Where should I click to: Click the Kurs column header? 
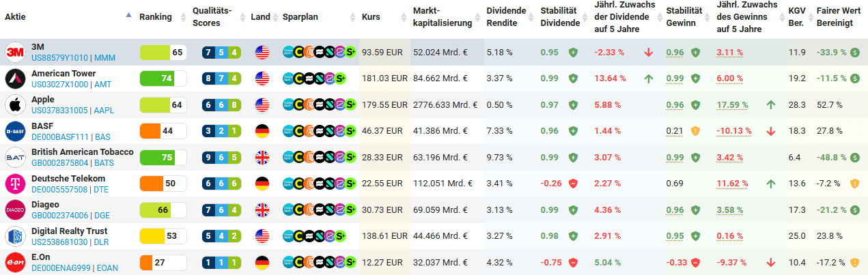tap(371, 16)
